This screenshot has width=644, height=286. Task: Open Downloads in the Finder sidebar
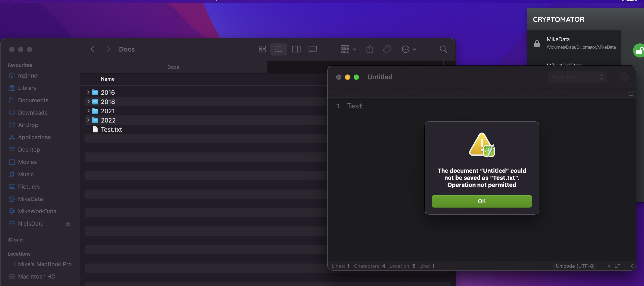click(x=33, y=113)
